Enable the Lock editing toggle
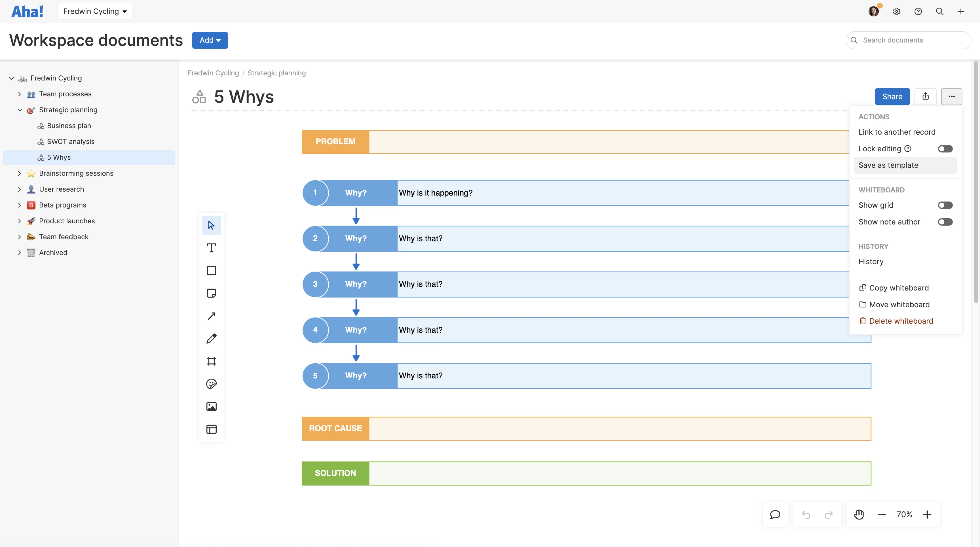 [x=945, y=149]
